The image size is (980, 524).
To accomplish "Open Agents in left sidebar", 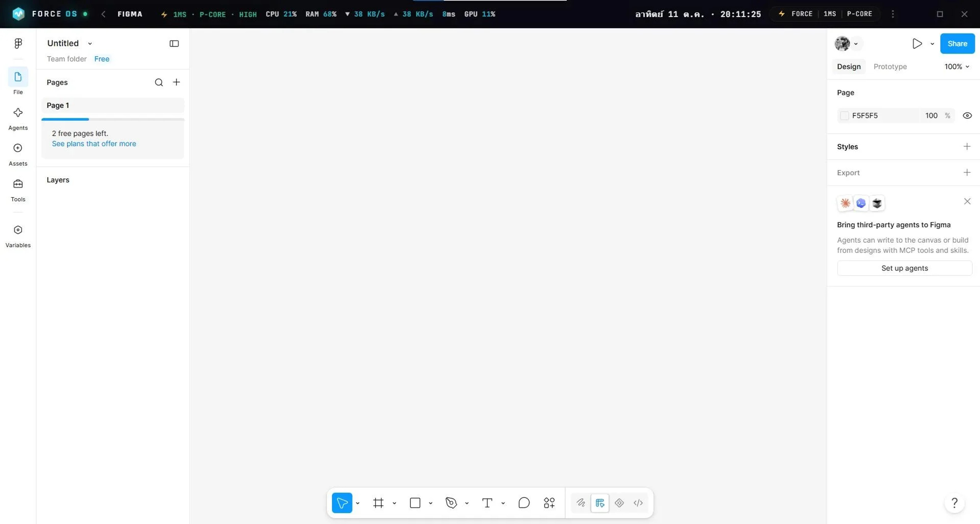I will coord(18,119).
